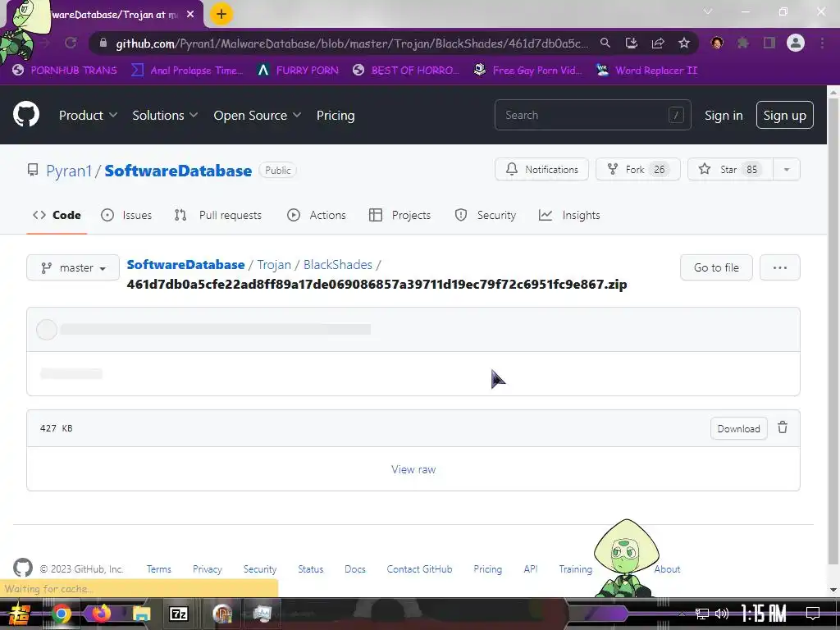
Task: Switch to the Insights tab
Action: click(569, 215)
